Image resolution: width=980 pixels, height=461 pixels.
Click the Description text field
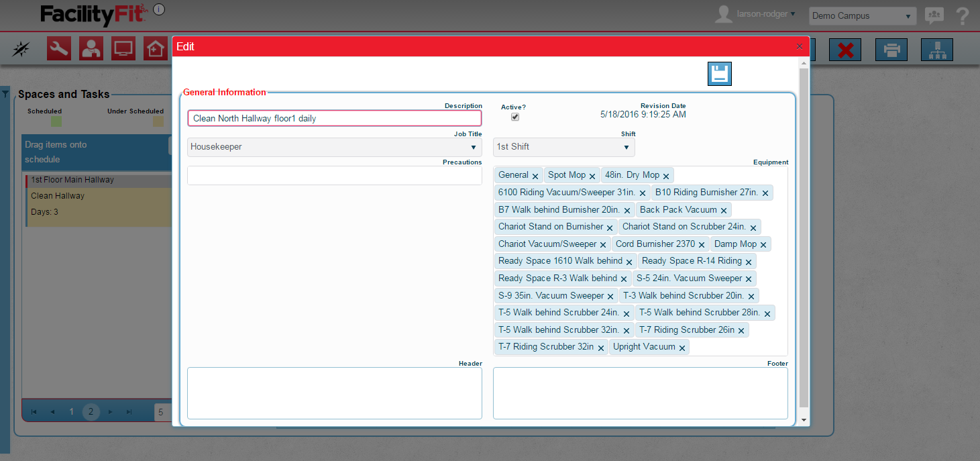pyautogui.click(x=334, y=118)
